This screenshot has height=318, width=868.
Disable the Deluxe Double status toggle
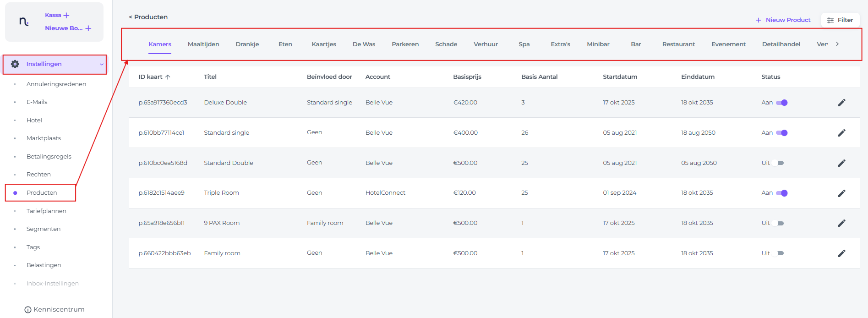pos(781,103)
